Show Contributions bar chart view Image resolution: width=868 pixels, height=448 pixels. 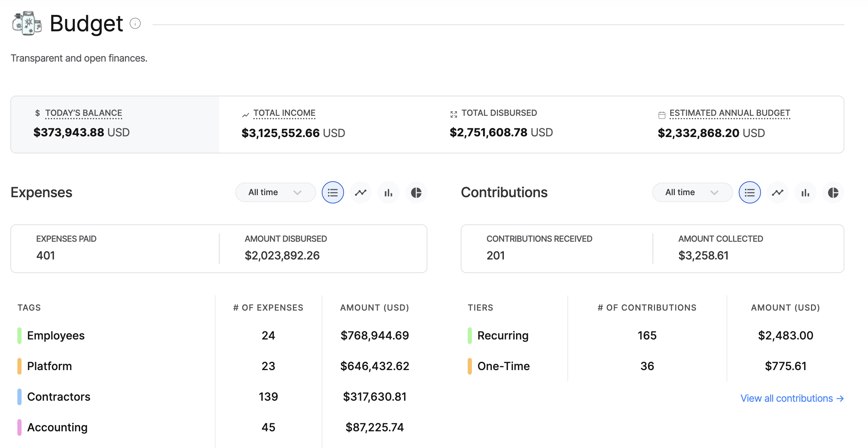tap(805, 192)
